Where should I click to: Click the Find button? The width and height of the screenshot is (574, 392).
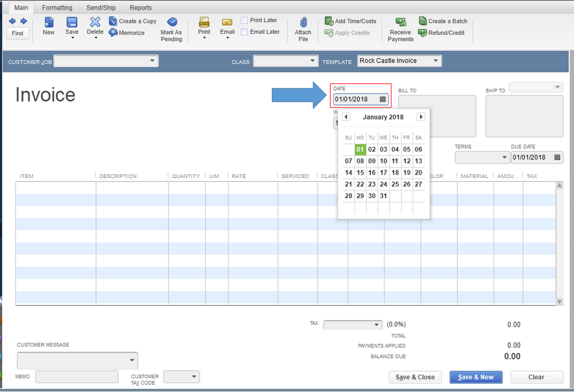click(18, 33)
